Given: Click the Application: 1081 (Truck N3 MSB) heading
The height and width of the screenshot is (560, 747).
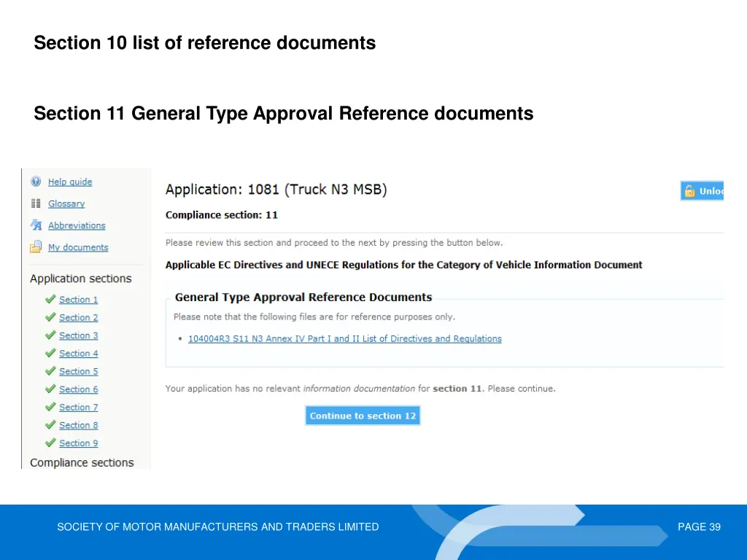Looking at the screenshot, I should coord(276,190).
